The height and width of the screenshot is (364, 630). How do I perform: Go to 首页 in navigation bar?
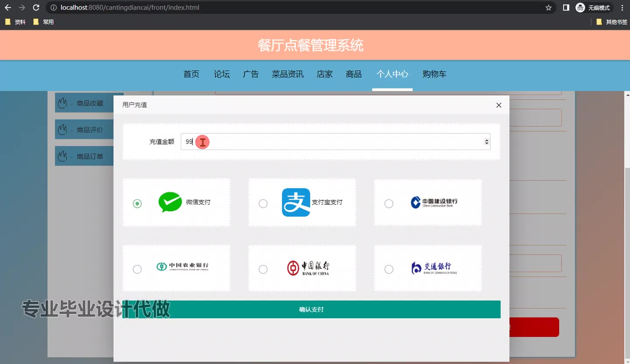(x=191, y=74)
